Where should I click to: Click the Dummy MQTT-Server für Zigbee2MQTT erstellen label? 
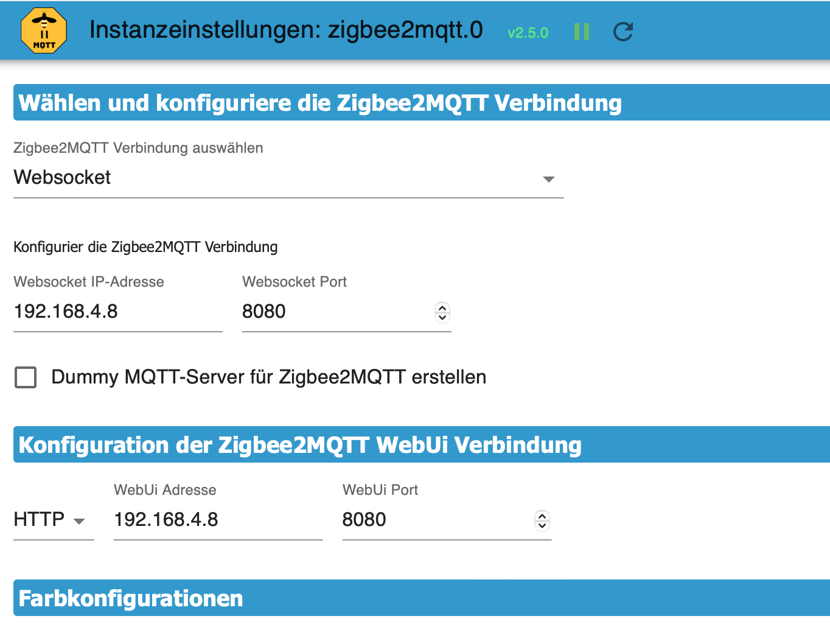(269, 377)
